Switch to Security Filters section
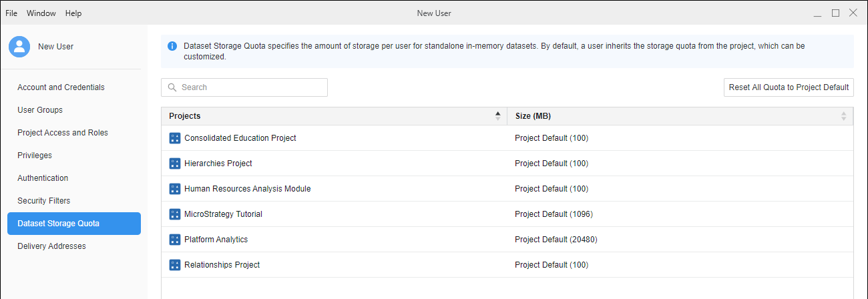This screenshot has width=868, height=299. click(43, 201)
